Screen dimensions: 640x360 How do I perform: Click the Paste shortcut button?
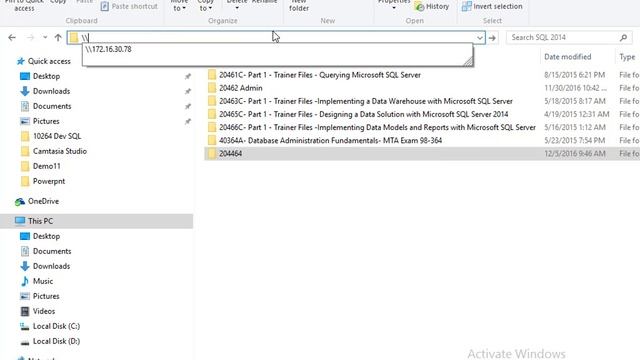(129, 6)
